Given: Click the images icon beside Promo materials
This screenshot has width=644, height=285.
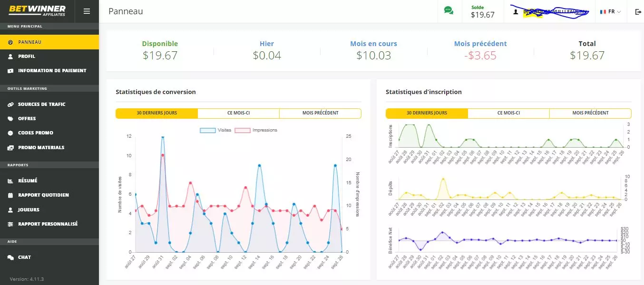Looking at the screenshot, I should point(10,148).
